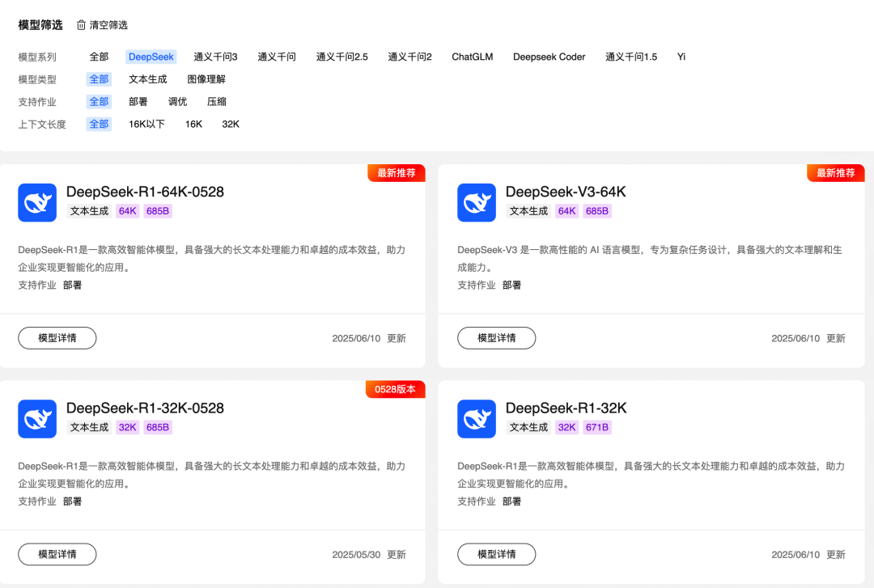Click the 32K tag on DeepSeek-R1-32K
Viewport: 874px width, 588px height.
coord(566,428)
